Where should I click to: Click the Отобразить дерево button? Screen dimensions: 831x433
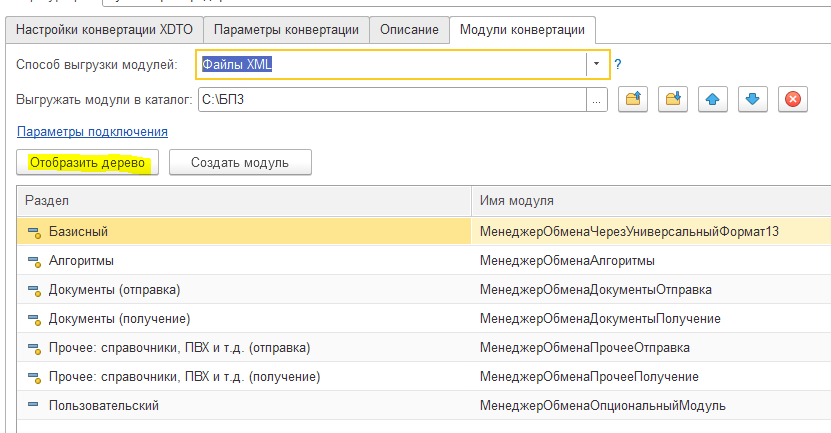pos(88,162)
